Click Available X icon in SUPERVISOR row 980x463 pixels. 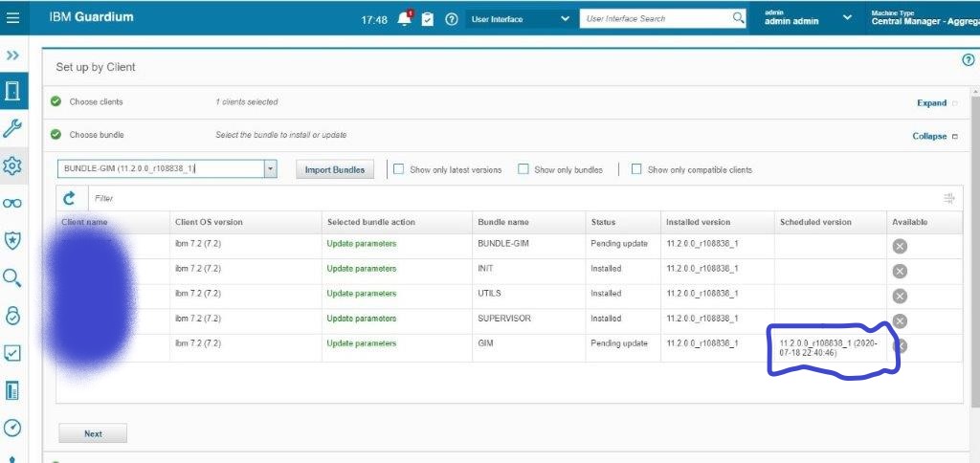tap(900, 321)
